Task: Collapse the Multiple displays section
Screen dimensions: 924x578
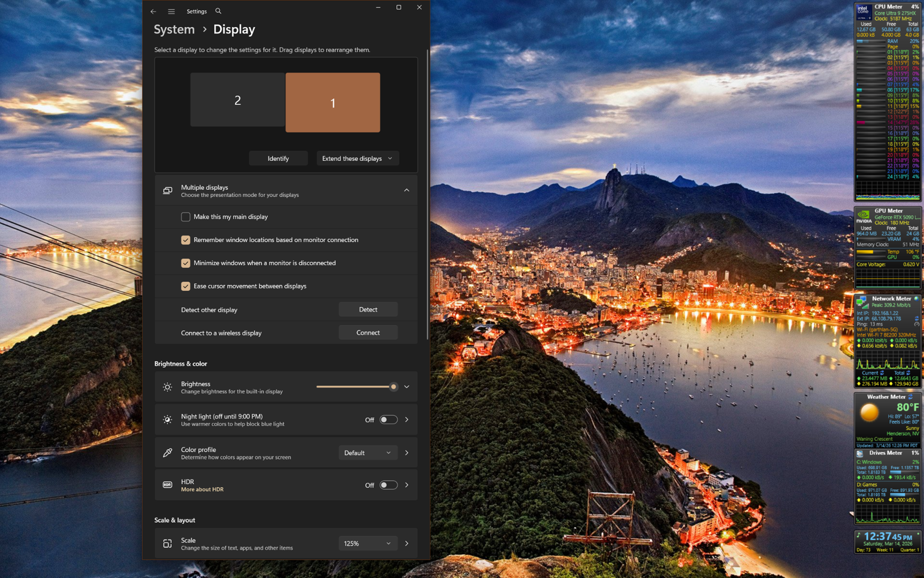Action: tap(406, 191)
